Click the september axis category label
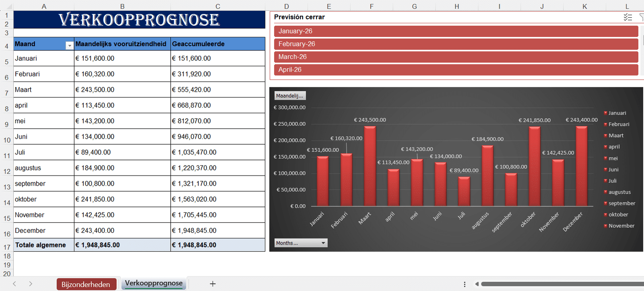Screen dimensions: 644x291 (x=502, y=222)
